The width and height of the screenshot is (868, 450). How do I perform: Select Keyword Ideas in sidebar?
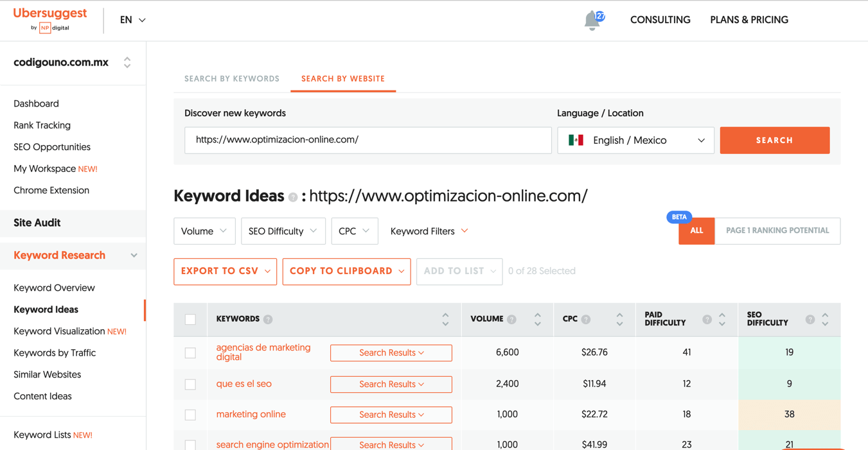pyautogui.click(x=46, y=309)
